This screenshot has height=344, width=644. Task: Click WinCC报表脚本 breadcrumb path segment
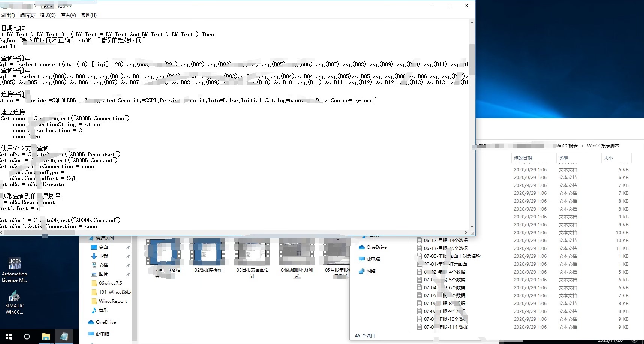pos(603,146)
